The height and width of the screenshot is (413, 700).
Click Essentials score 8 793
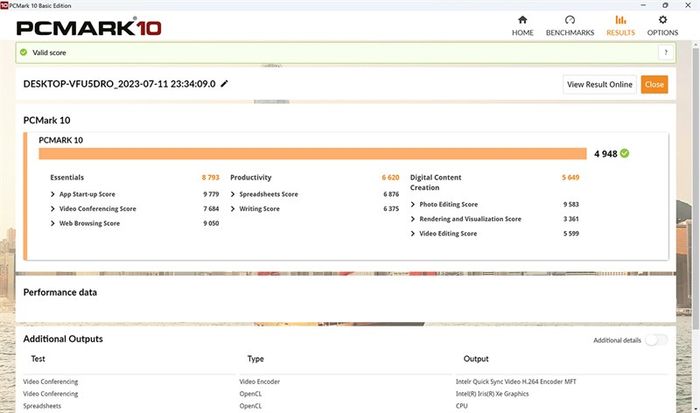click(210, 177)
